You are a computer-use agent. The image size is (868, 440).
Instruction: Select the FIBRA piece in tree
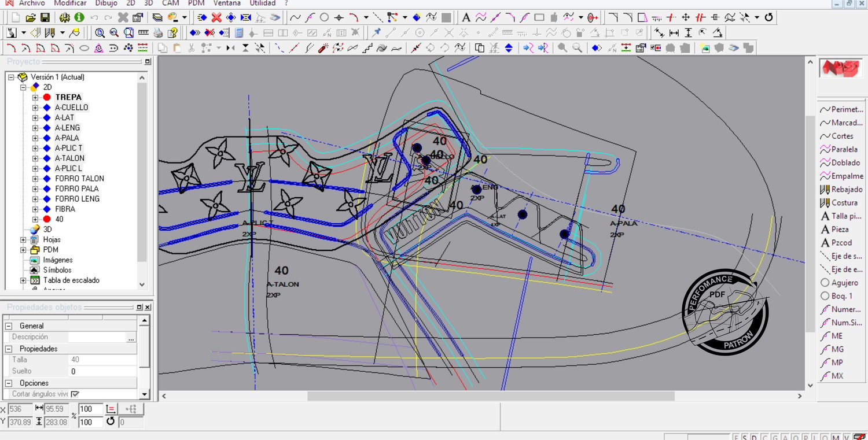coord(65,209)
